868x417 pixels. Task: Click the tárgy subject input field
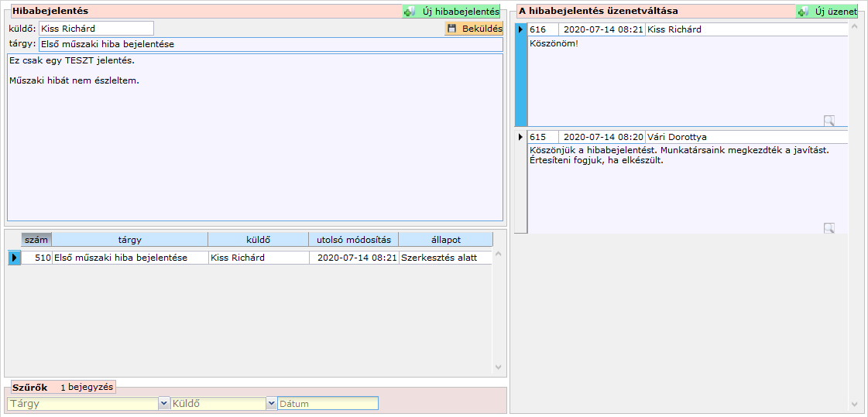(x=270, y=44)
